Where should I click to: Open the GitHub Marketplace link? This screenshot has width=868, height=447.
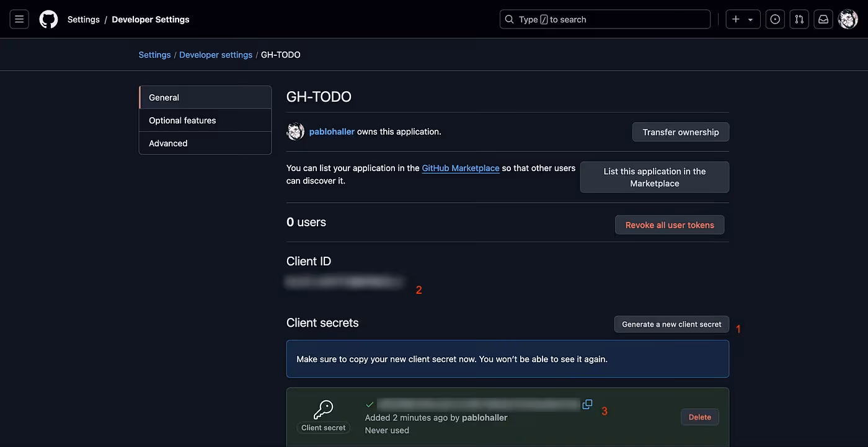pyautogui.click(x=461, y=168)
